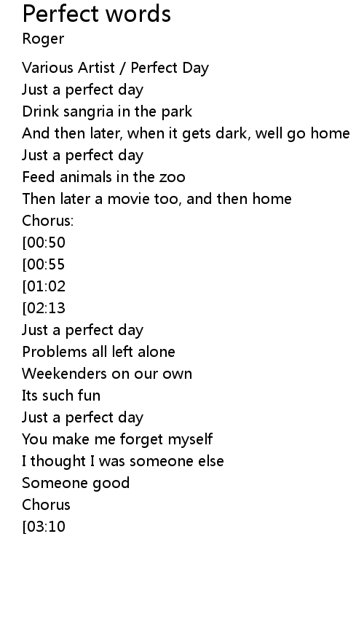Click the 'Drink sangria in the park' line

[x=107, y=111]
